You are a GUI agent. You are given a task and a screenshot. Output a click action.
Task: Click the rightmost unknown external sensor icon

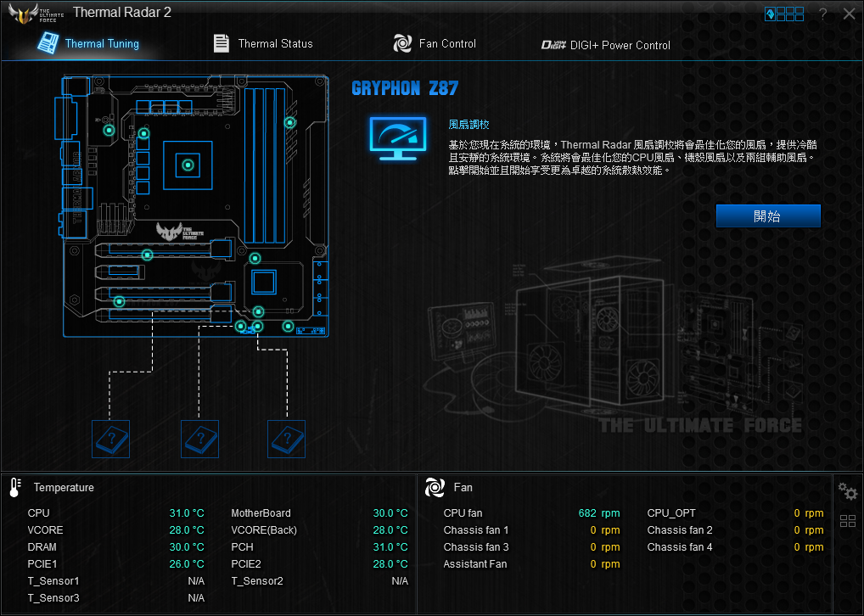coord(286,439)
